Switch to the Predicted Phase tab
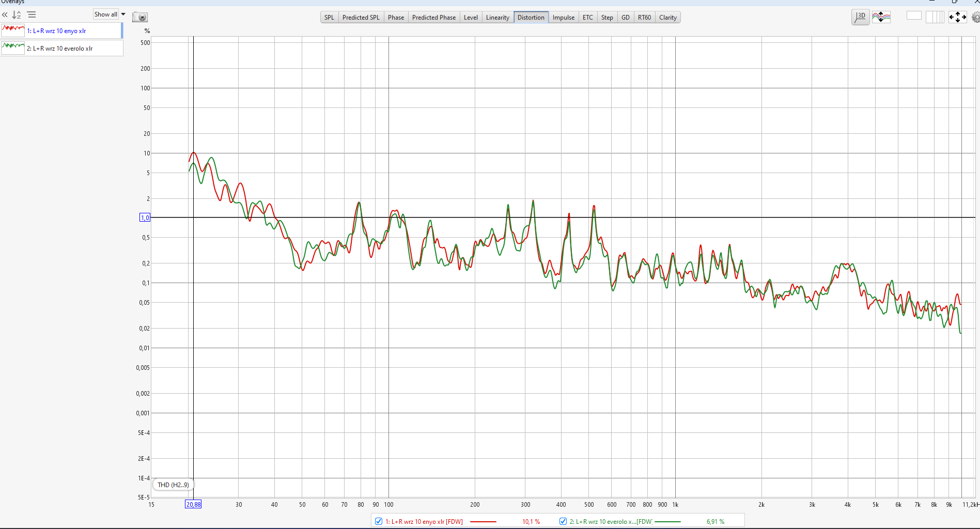Image resolution: width=980 pixels, height=529 pixels. click(x=434, y=18)
